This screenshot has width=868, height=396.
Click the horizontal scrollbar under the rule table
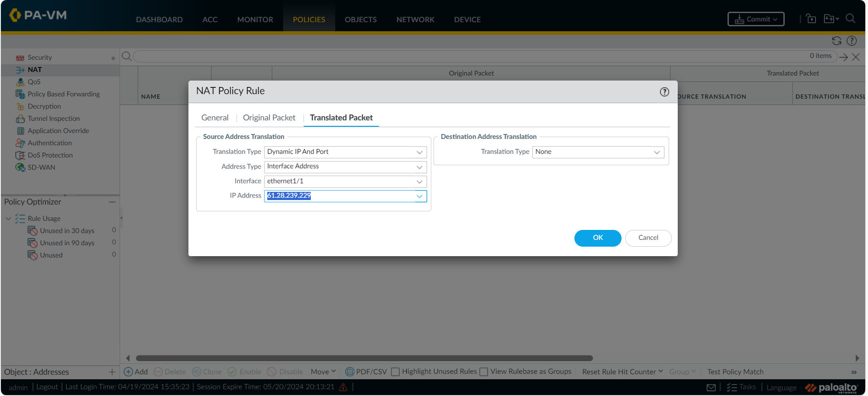point(364,358)
